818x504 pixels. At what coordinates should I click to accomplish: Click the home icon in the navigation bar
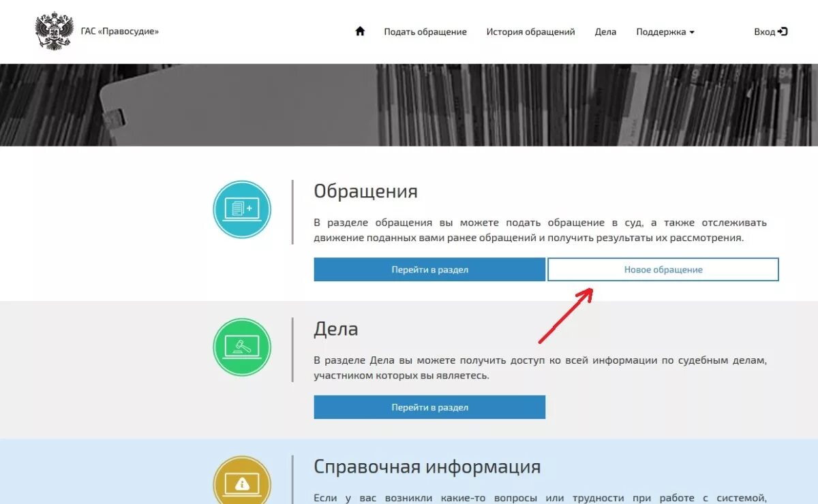coord(359,31)
